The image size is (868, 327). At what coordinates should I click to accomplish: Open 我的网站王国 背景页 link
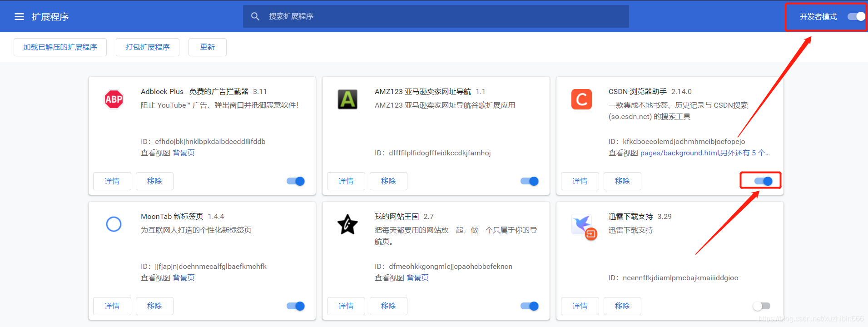pos(417,278)
